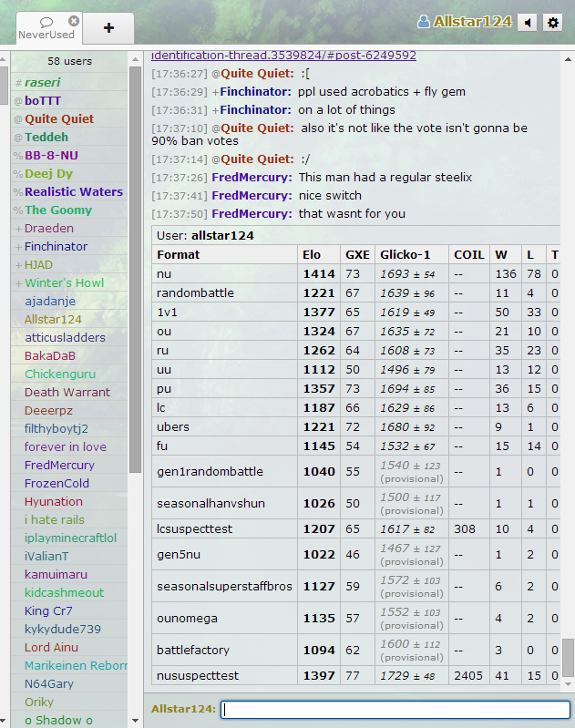Click the user list scroll-down arrow
Screen dimensions: 575x728
click(x=135, y=721)
